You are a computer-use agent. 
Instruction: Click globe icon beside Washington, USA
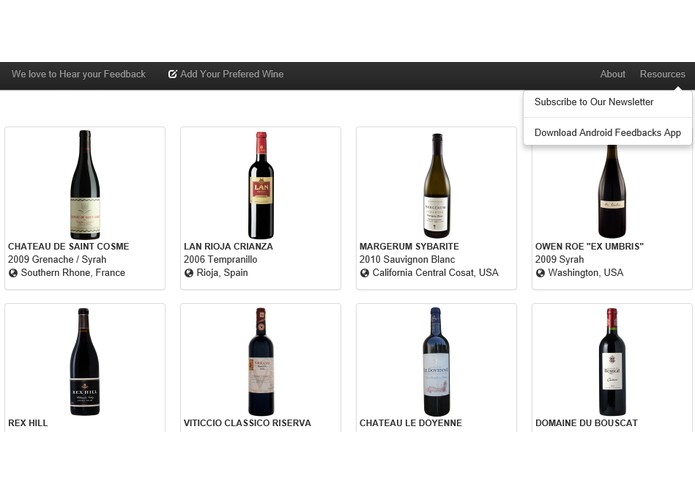point(540,273)
